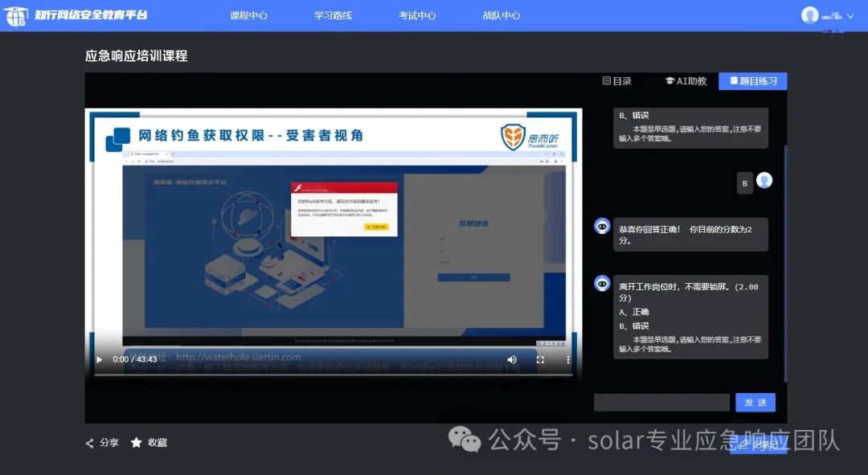The height and width of the screenshot is (475, 868).
Task: Click the 应急响应培训课程 page title
Action: click(x=136, y=56)
